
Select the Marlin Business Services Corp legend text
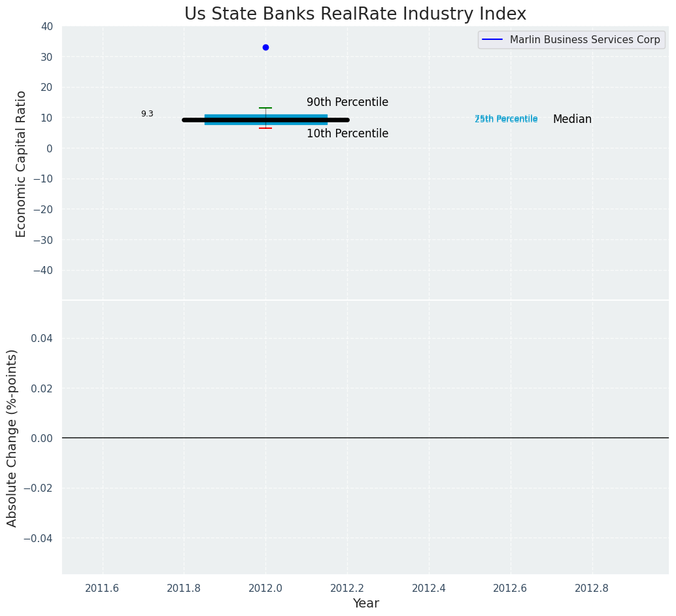point(584,40)
